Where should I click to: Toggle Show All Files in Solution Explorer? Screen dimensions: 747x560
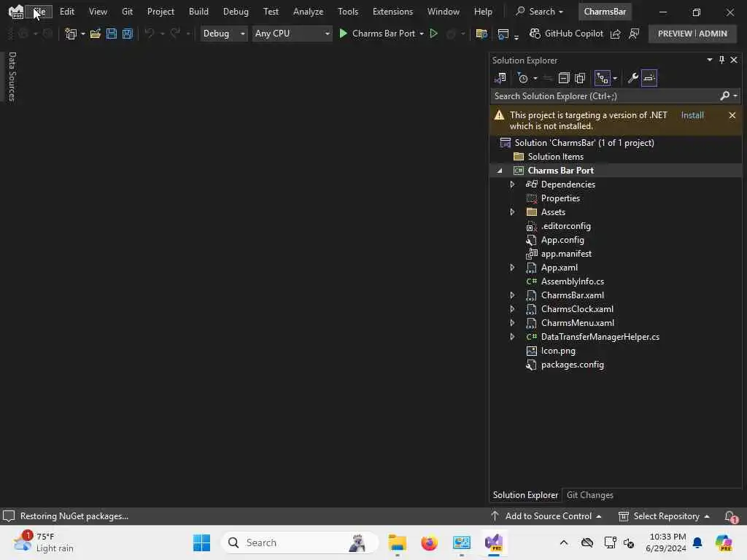point(580,78)
